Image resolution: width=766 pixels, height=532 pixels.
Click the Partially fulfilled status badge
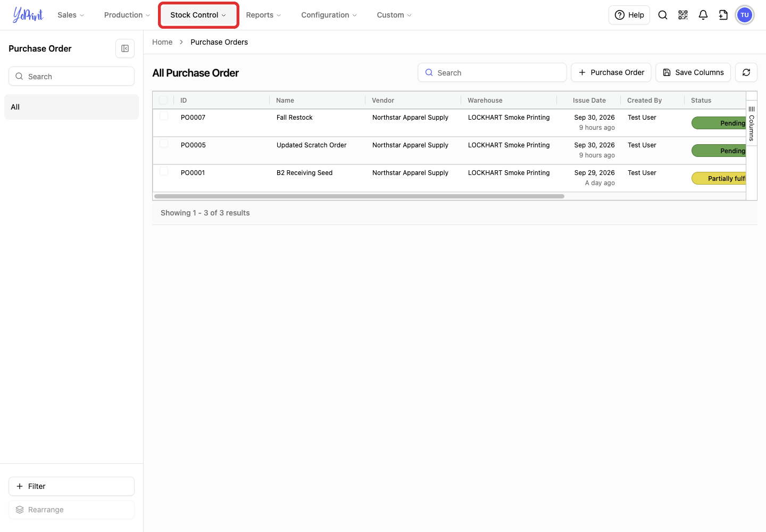coord(719,178)
